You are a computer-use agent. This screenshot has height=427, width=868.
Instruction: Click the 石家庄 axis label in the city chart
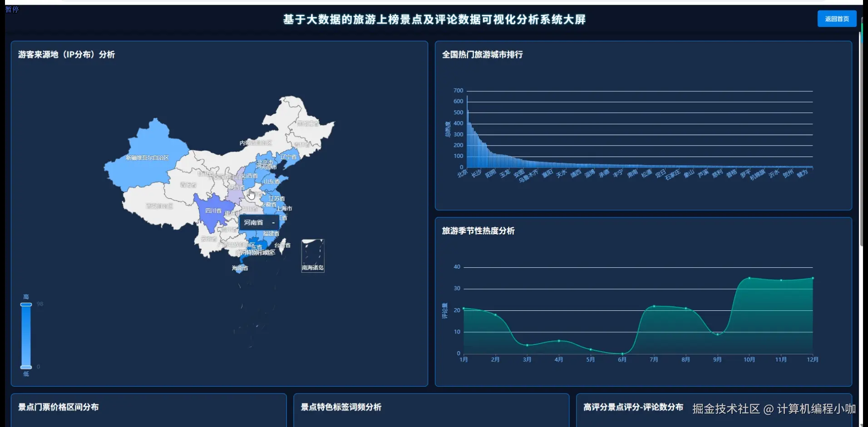click(x=672, y=175)
